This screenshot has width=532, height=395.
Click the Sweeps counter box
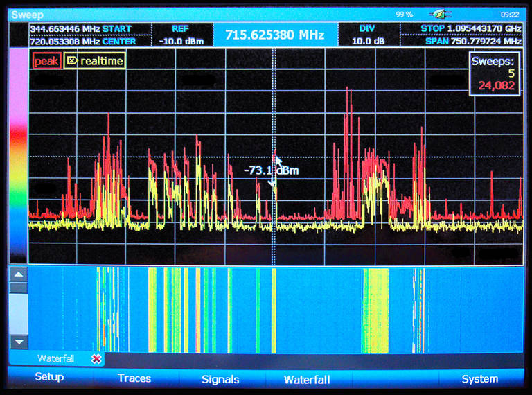pyautogui.click(x=493, y=73)
